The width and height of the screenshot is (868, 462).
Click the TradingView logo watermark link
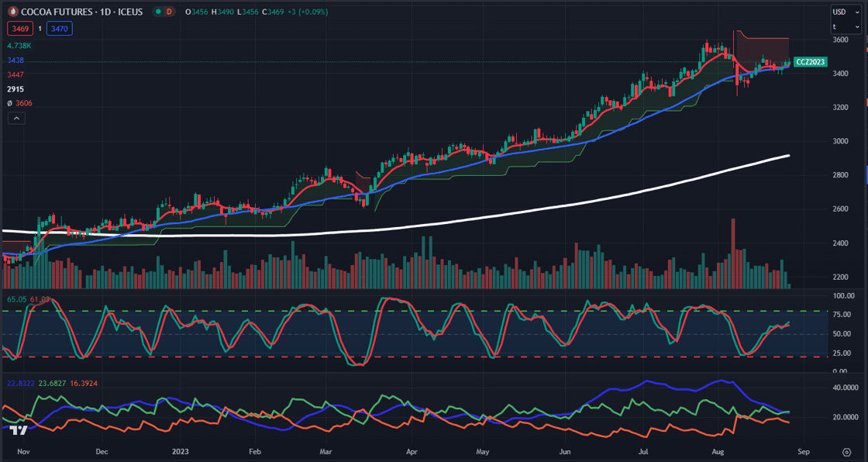[x=19, y=431]
